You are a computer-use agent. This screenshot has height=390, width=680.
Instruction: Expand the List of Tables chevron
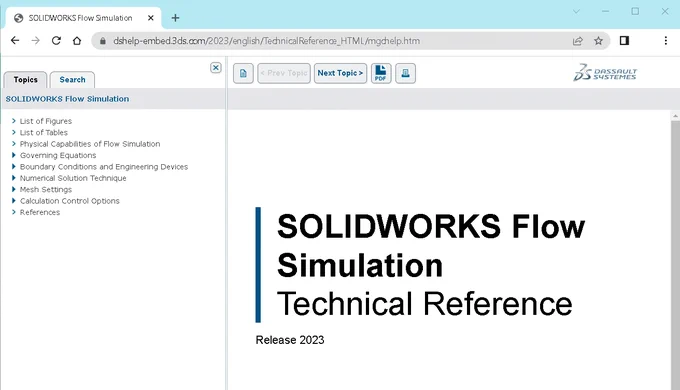(14, 132)
